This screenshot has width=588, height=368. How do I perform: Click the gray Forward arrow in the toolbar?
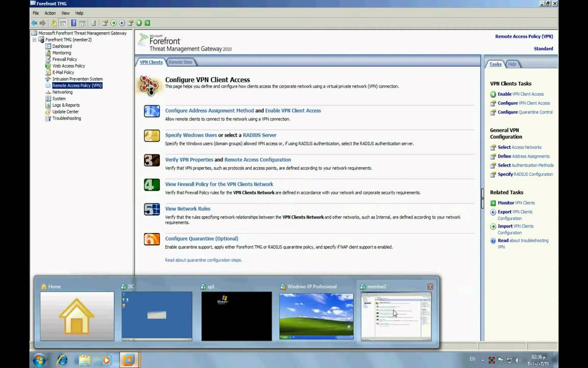click(x=43, y=23)
